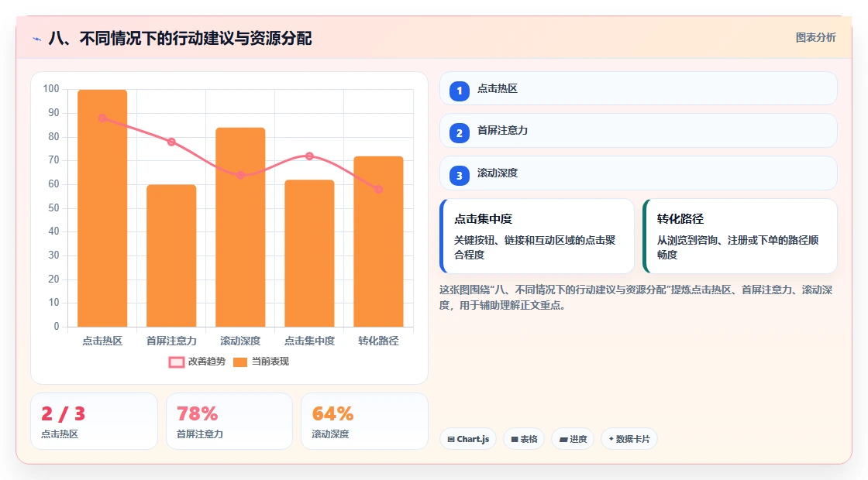Viewport: 868px width, 480px height.
Task: Click the 首屏注意力 orange bar
Action: (x=171, y=256)
